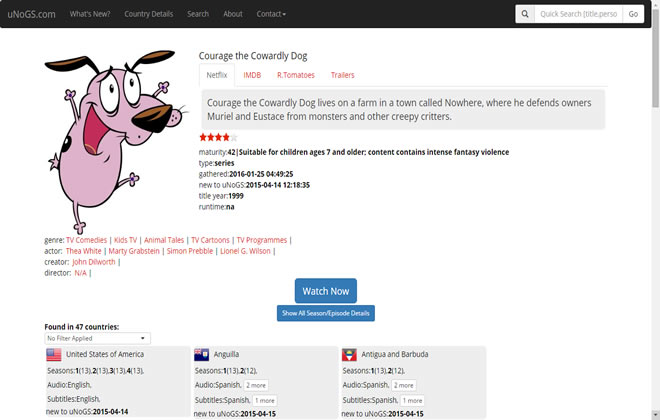The image size is (660, 420).
Task: Open the No Filter Applied dropdown
Action: [97, 338]
